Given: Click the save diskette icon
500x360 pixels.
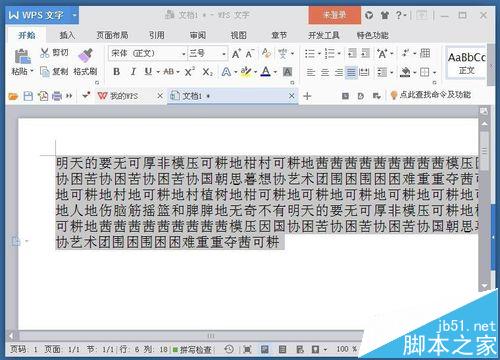Looking at the screenshot, I should [28, 96].
